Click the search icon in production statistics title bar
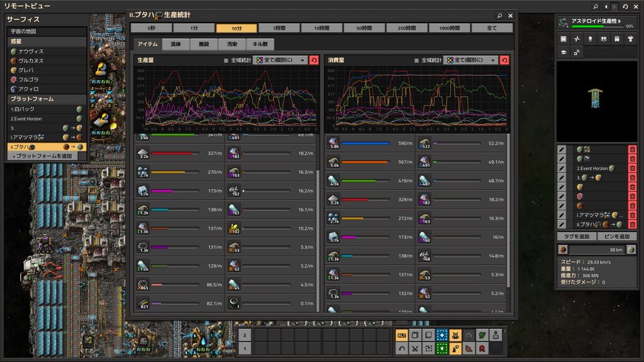Image resolution: width=644 pixels, height=362 pixels. coord(499,16)
